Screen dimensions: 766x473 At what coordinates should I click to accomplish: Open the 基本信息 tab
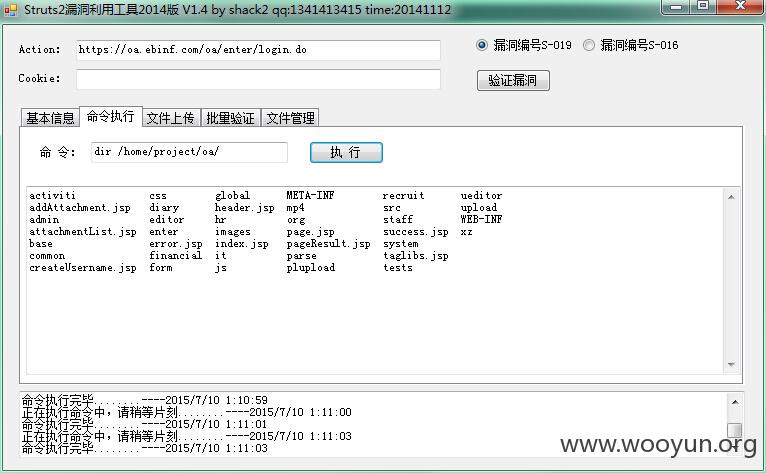[50, 118]
